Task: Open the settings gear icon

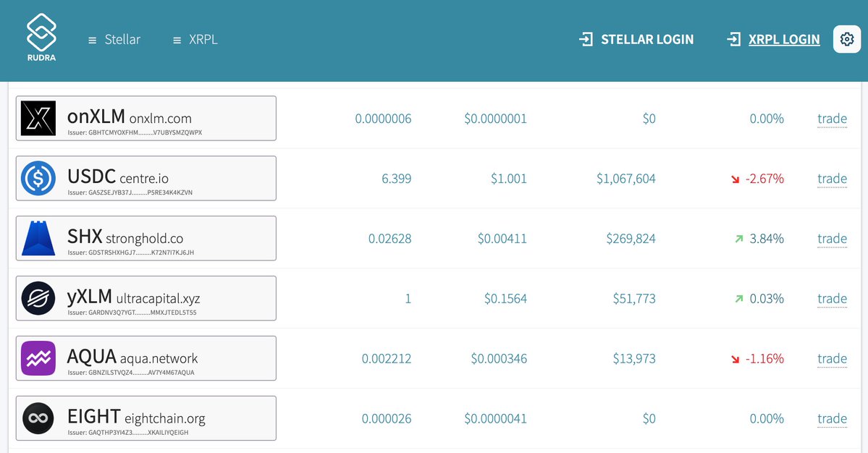Action: 847,39
